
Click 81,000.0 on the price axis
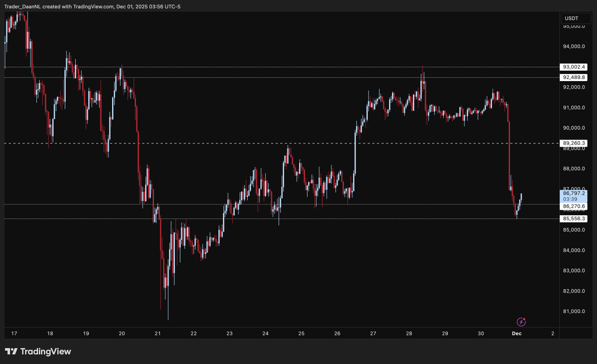pos(574,312)
